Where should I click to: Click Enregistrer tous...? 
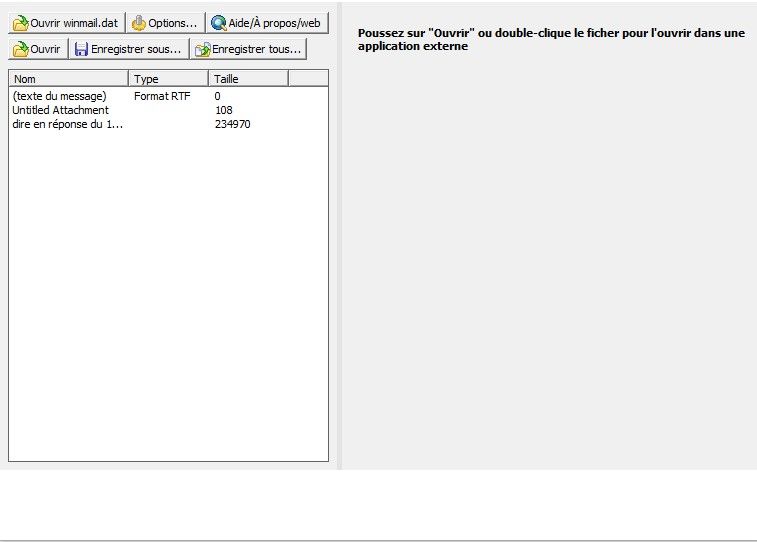pos(248,49)
